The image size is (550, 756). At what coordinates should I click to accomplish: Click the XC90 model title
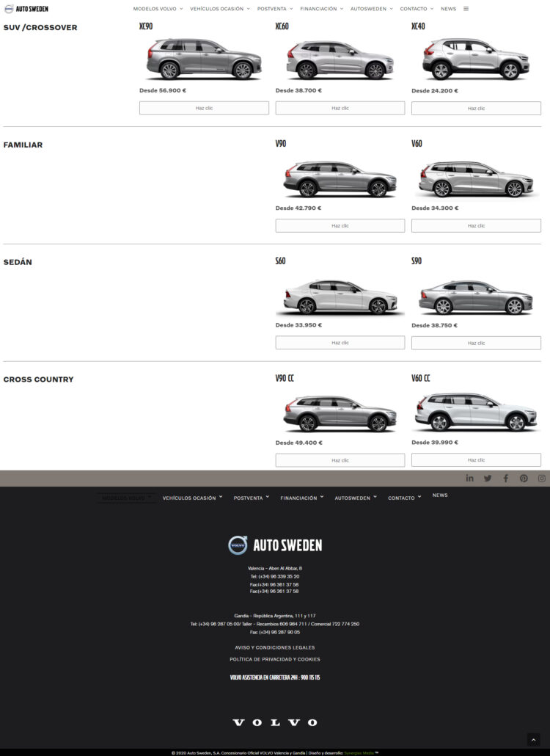146,26
